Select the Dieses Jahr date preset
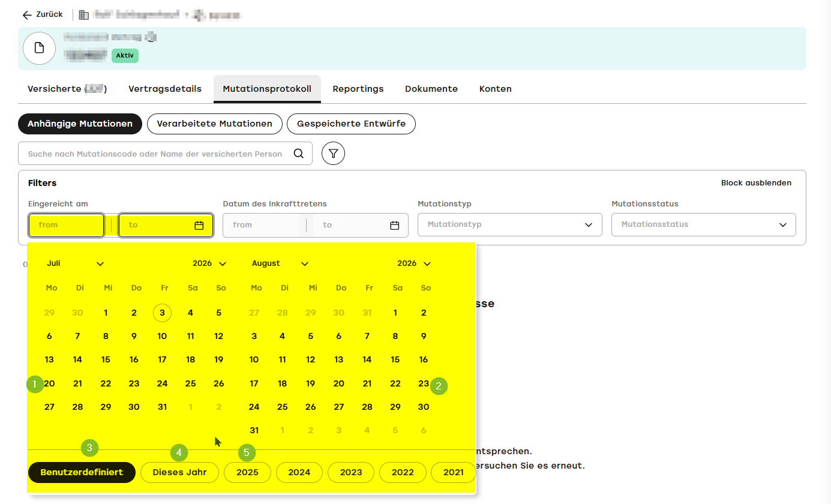 pos(179,472)
